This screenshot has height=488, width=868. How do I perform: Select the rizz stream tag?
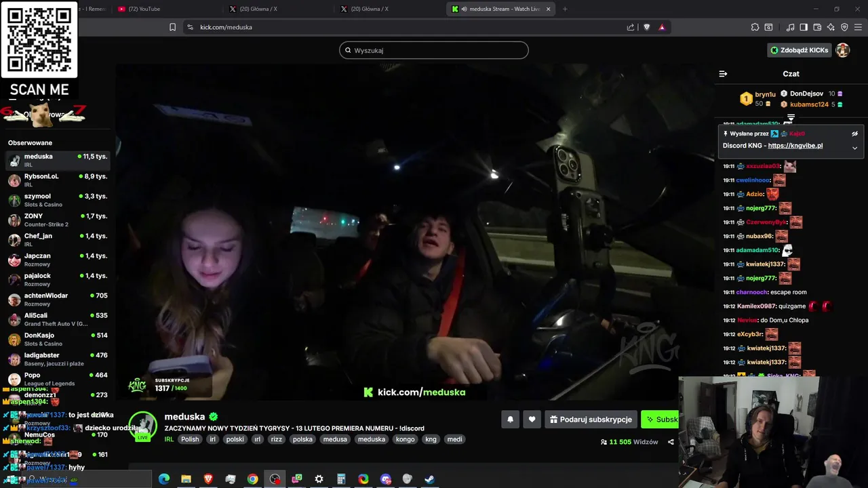coord(276,439)
